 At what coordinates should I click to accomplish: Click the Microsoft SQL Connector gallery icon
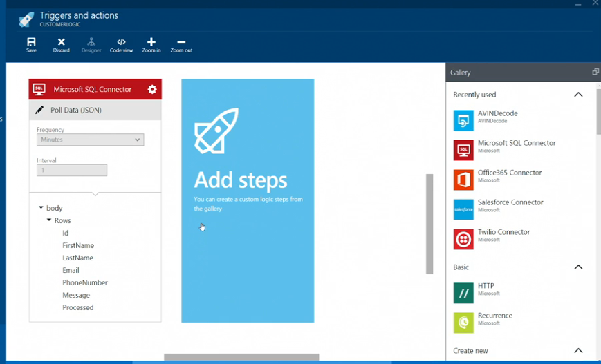(x=463, y=150)
